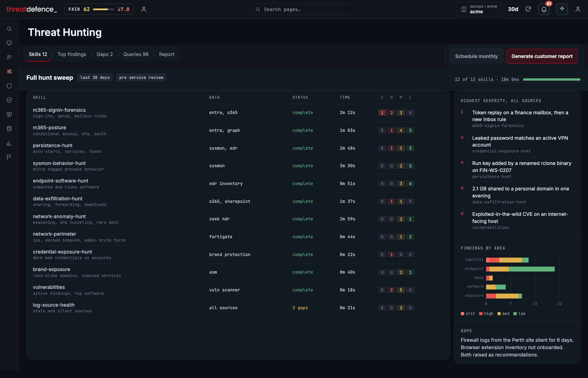Switch to the Top findings tab

pyautogui.click(x=72, y=54)
